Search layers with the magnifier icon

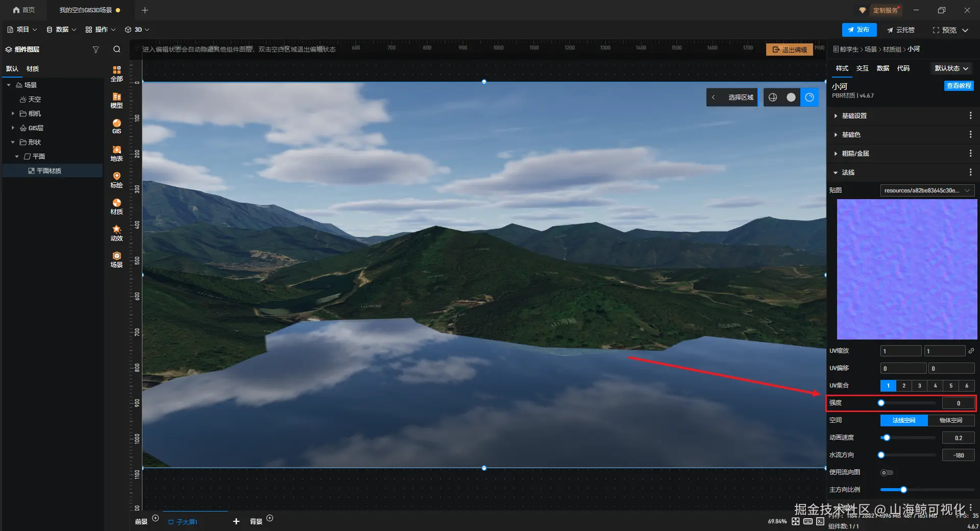[117, 50]
